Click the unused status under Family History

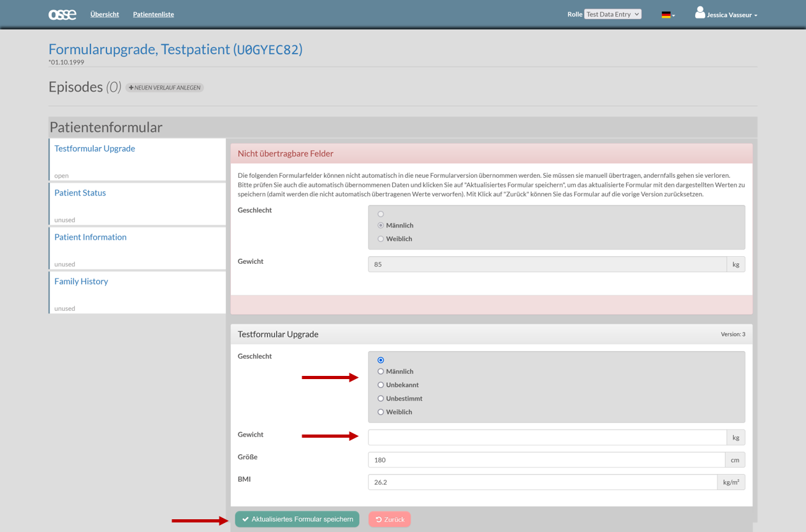coord(64,308)
